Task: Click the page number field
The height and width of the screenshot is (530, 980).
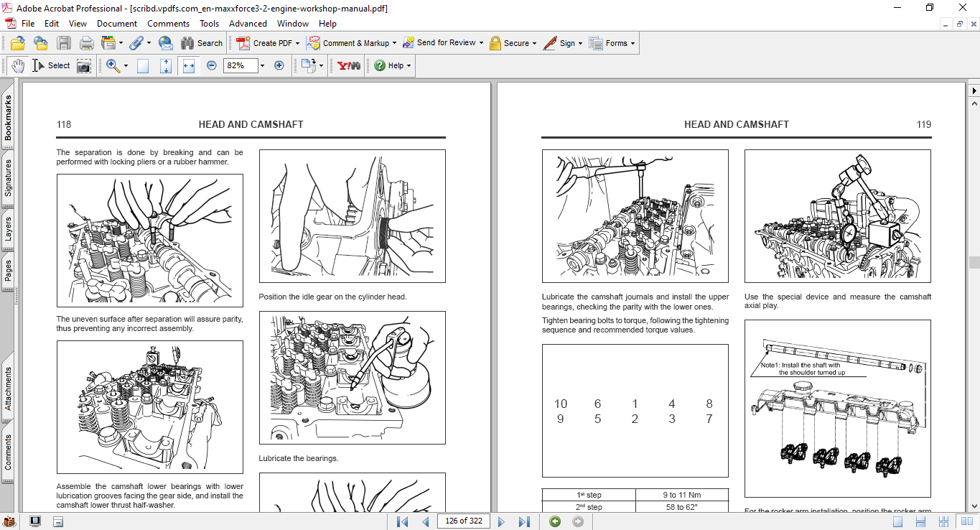Action: 463,521
